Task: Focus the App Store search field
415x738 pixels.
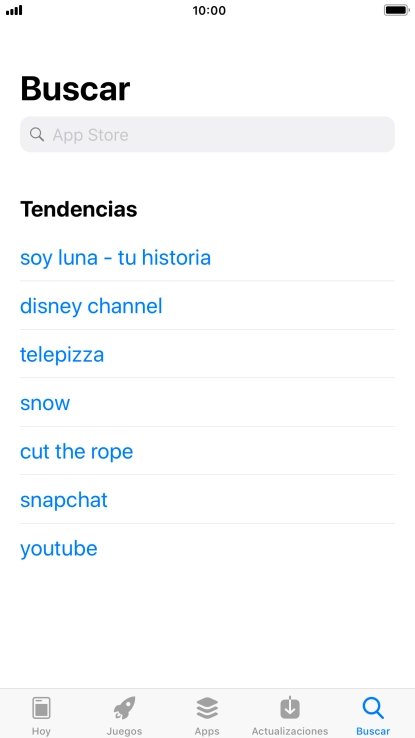Action: click(207, 134)
